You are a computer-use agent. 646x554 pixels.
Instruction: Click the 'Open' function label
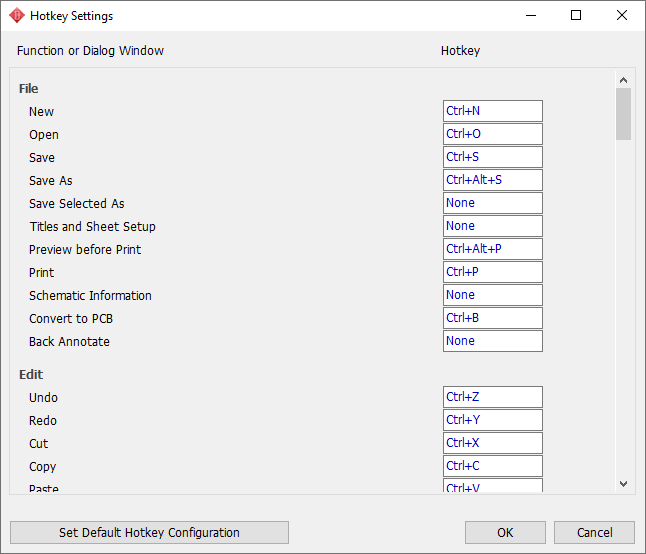pyautogui.click(x=44, y=135)
